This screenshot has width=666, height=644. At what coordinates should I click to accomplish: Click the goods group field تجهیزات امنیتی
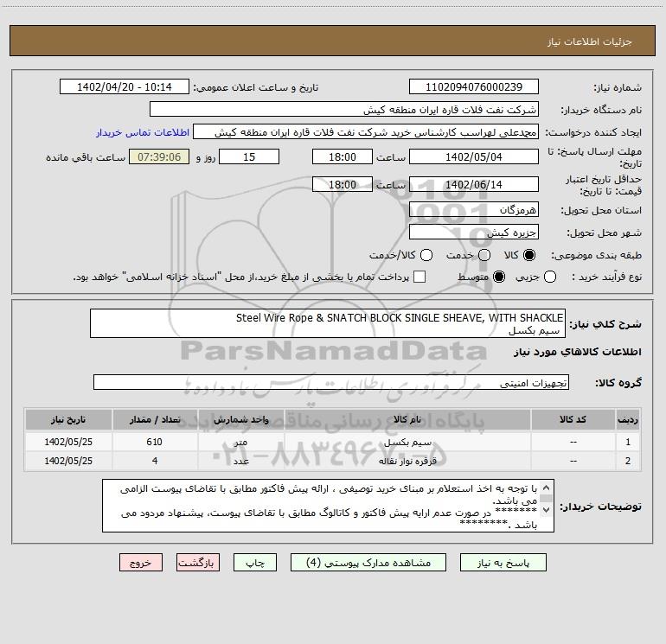point(331,382)
